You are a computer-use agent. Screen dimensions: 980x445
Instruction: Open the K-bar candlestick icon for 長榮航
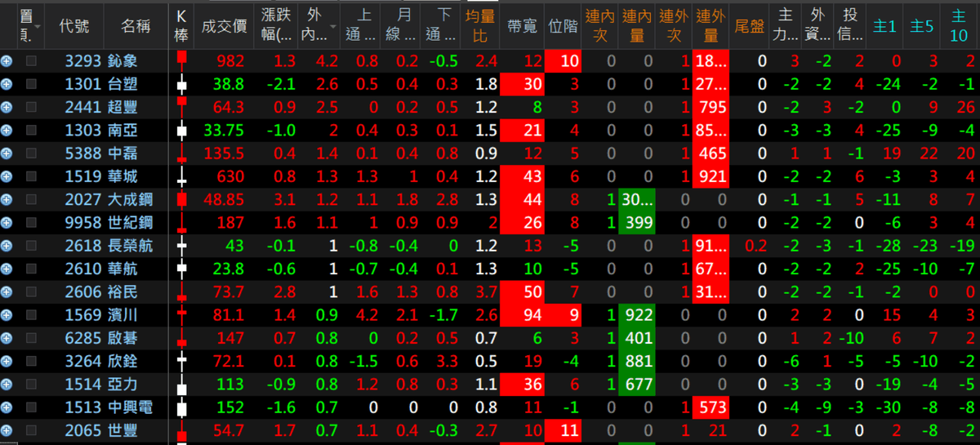(182, 245)
